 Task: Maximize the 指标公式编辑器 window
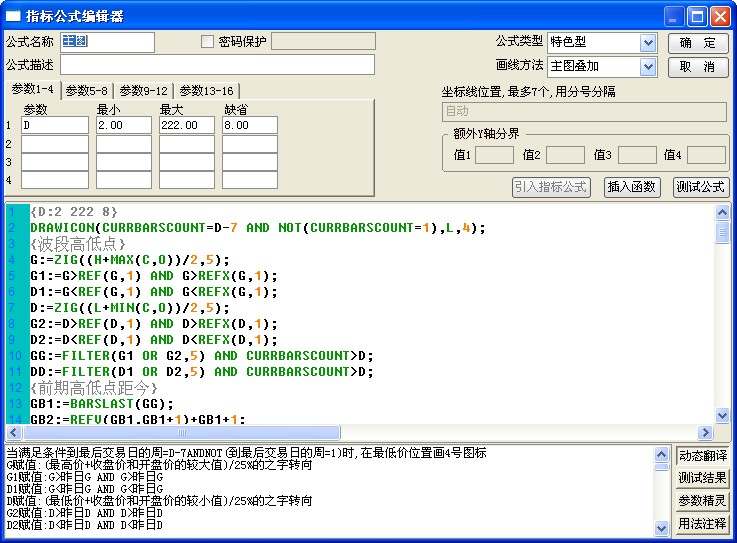point(697,17)
